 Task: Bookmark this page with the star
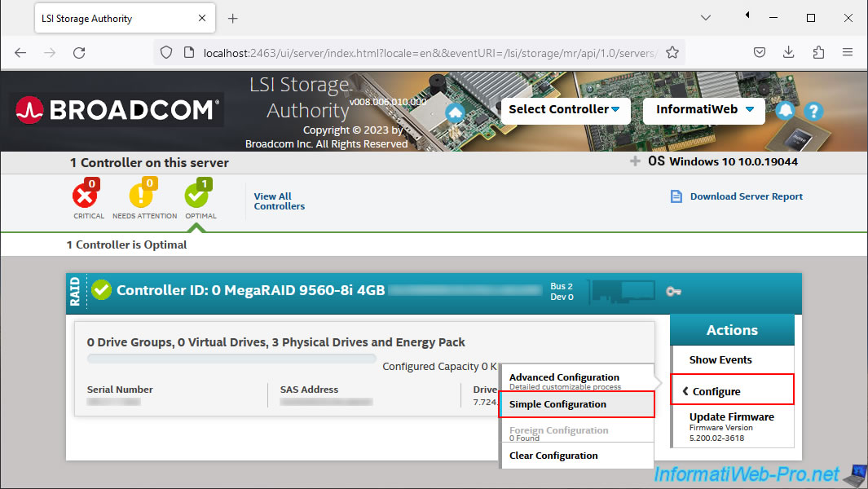(x=672, y=53)
